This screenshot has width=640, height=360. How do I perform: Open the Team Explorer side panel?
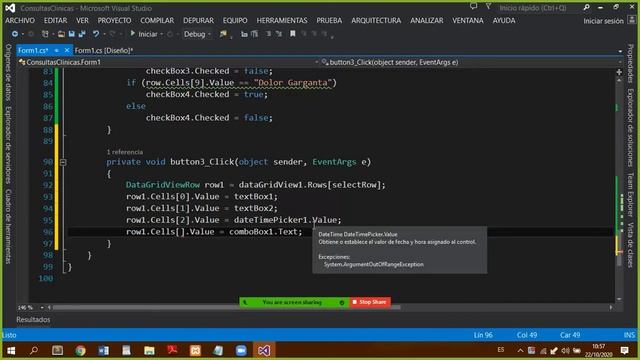coord(631,194)
